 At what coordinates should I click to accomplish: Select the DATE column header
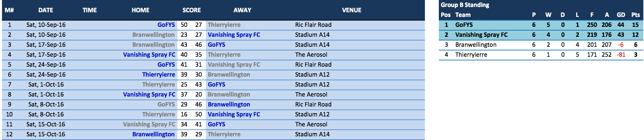(46, 10)
